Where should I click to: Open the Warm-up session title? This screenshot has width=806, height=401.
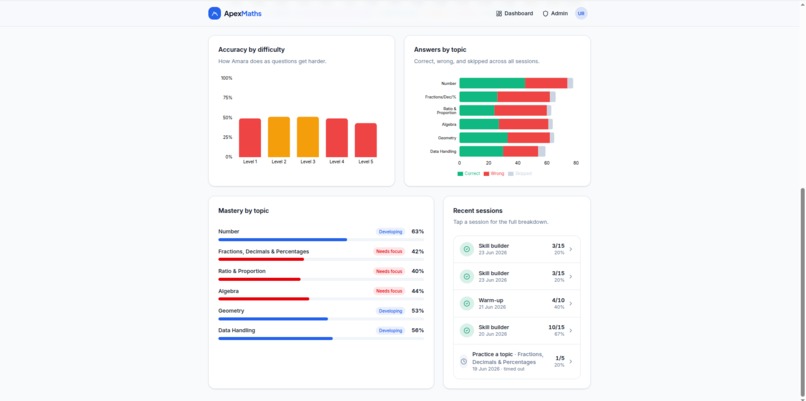tap(491, 300)
